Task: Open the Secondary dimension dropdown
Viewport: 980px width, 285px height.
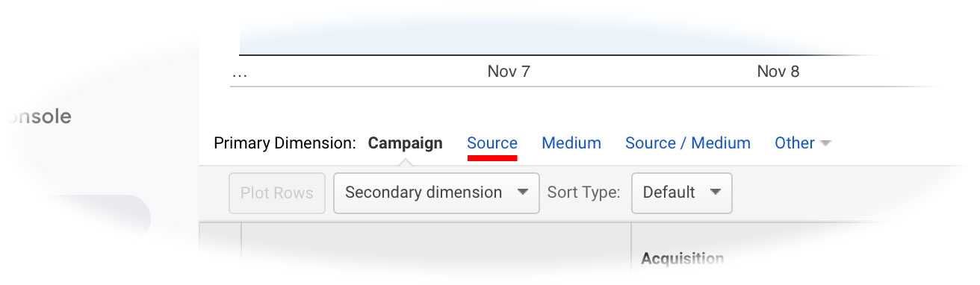Action: point(436,192)
